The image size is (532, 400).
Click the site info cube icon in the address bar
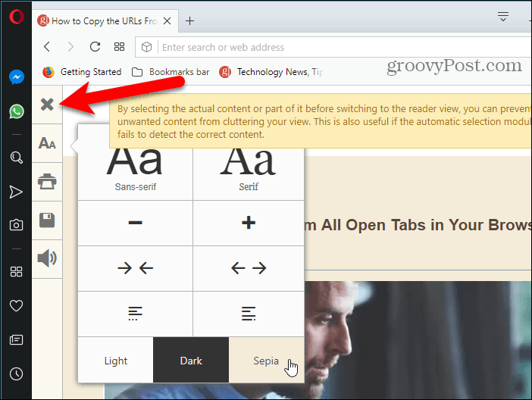146,47
